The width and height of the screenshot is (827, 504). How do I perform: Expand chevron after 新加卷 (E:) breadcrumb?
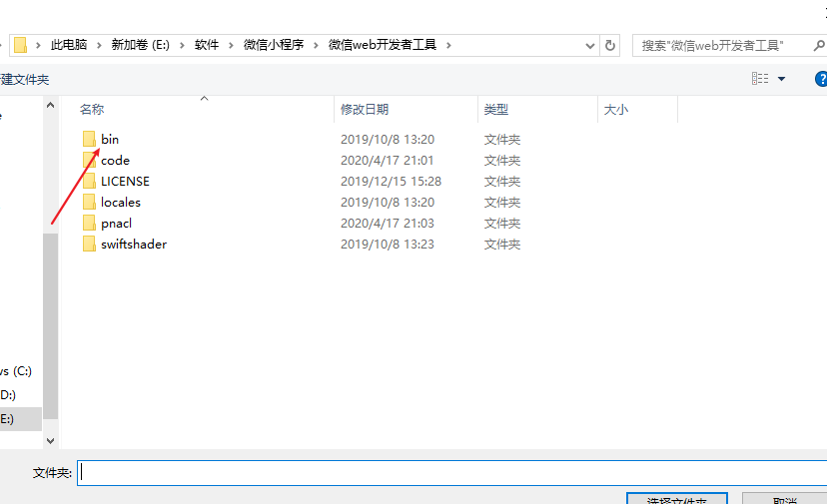(182, 45)
